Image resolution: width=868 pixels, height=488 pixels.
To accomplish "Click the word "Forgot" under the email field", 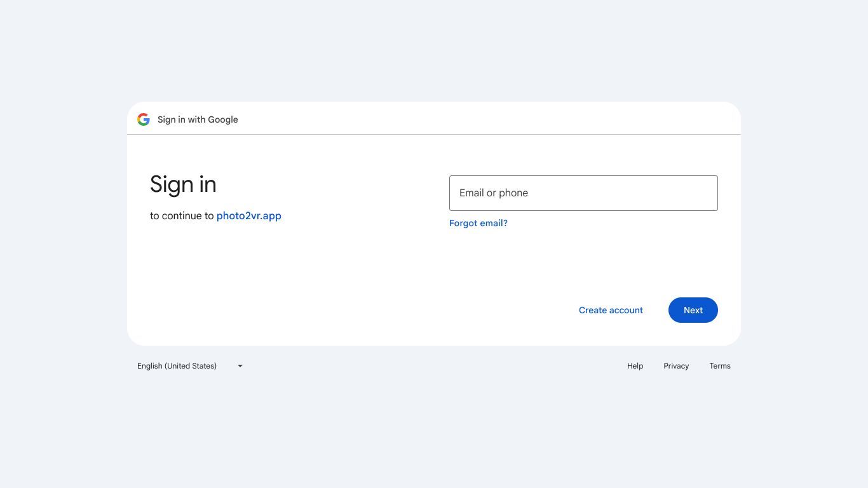I will point(463,223).
